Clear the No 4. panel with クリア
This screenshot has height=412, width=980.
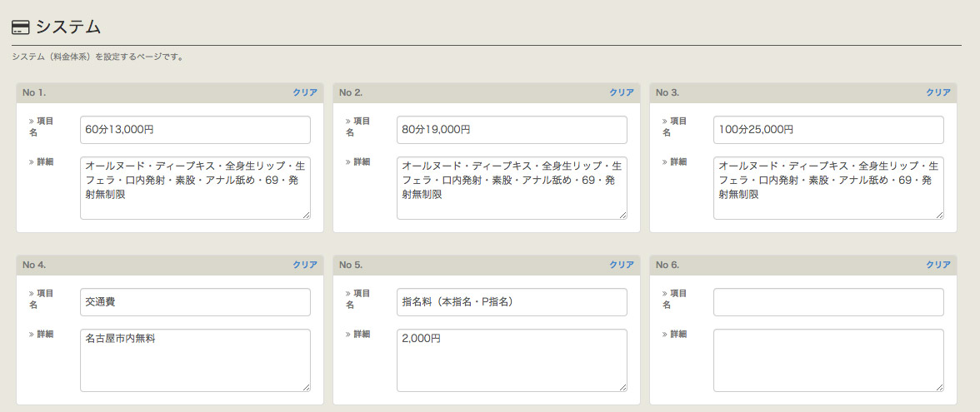[305, 265]
